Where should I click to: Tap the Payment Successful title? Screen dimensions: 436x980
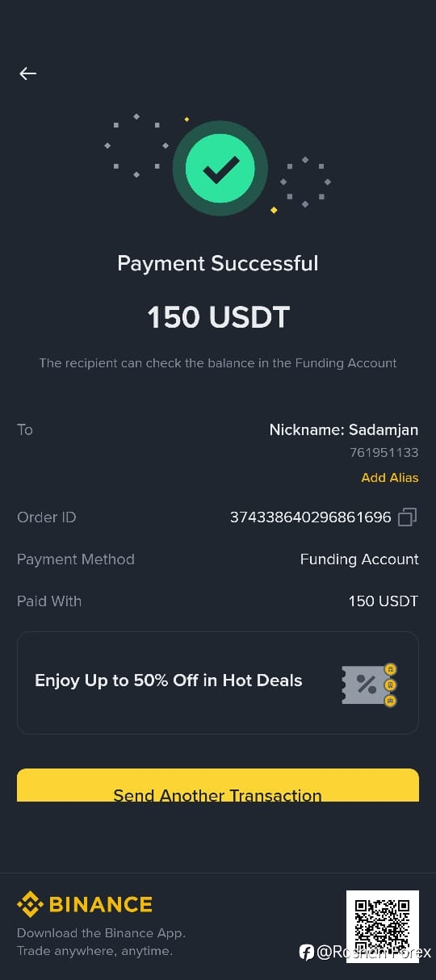[218, 263]
